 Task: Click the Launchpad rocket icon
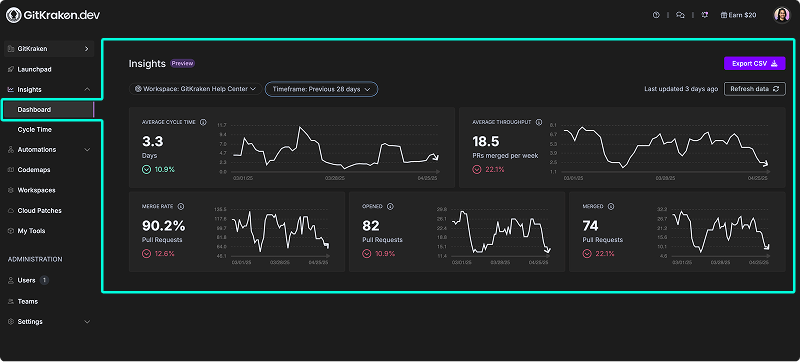click(x=11, y=69)
